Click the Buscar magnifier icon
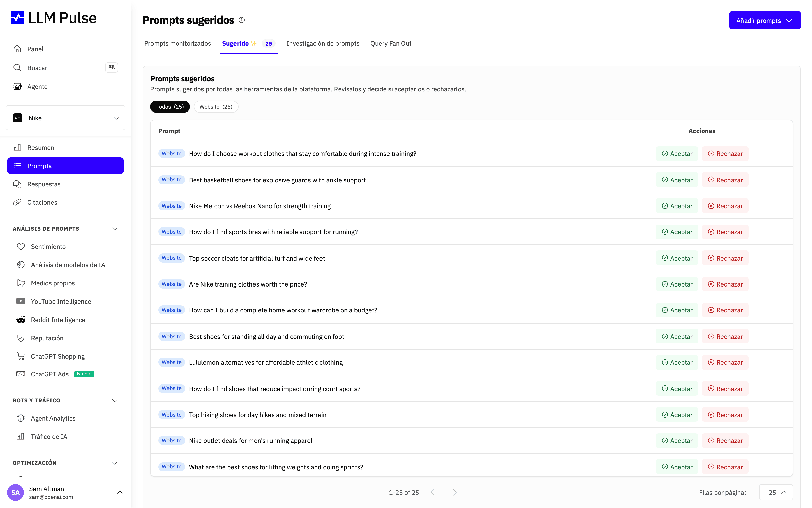This screenshot has height=508, width=812. pyautogui.click(x=18, y=68)
